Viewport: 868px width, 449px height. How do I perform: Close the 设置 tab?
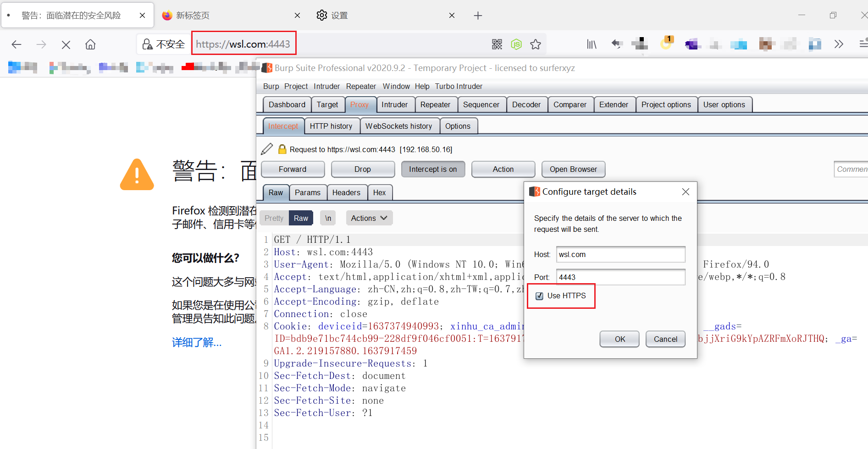click(452, 16)
